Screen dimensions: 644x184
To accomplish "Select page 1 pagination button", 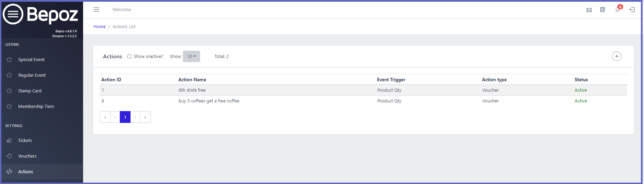I will 125,117.
